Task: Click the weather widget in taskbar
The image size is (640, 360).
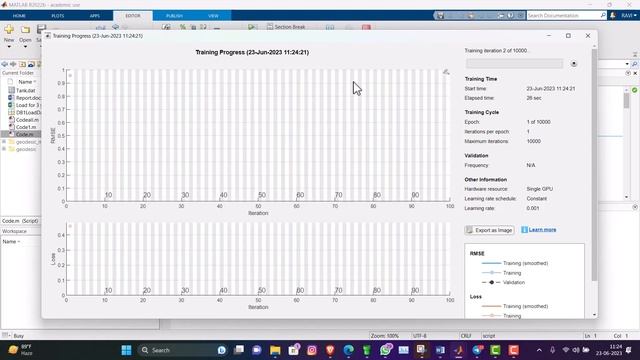Action: click(x=20, y=350)
